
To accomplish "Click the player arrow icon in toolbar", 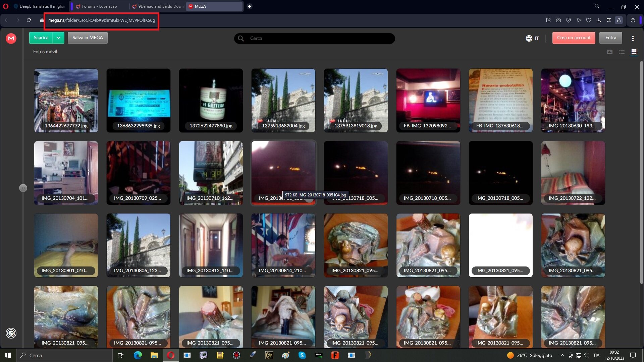I will [579, 20].
